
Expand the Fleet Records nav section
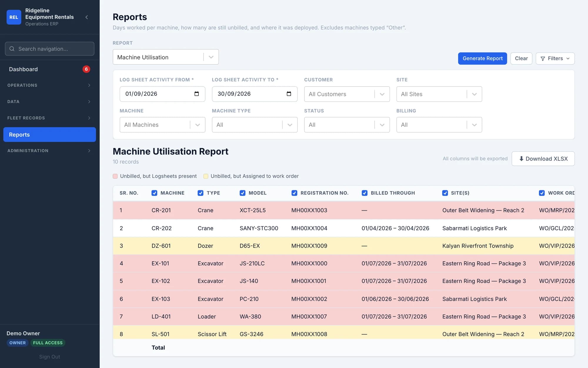[49, 118]
